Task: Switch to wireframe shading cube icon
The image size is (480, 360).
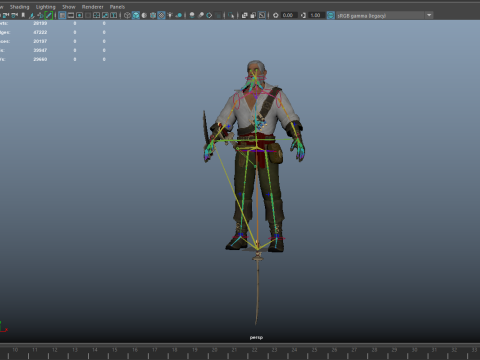Action: pyautogui.click(x=127, y=15)
